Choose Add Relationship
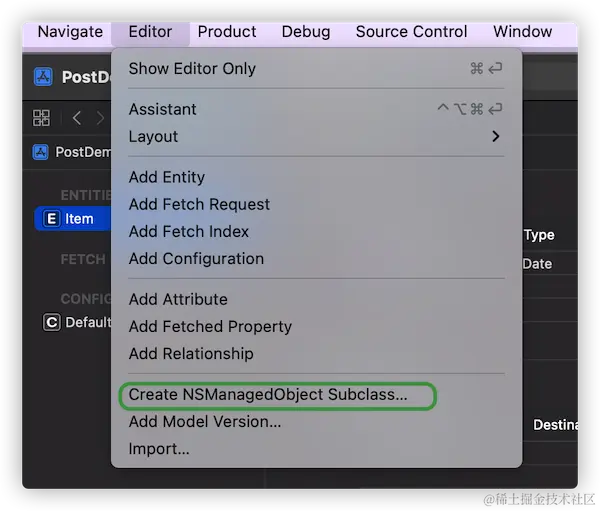The width and height of the screenshot is (600, 511). (x=316, y=354)
